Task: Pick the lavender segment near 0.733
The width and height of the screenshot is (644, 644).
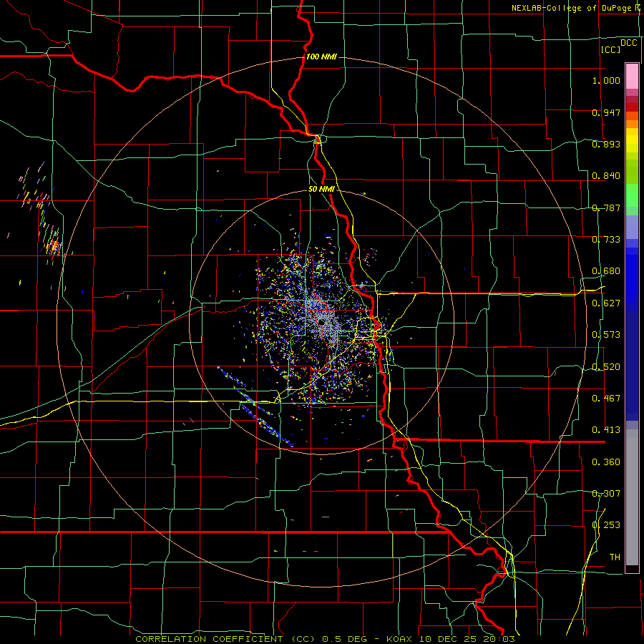Action: point(632,227)
